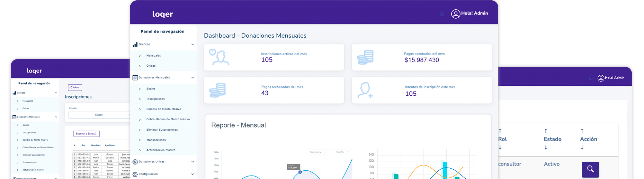
Task: Open the Total Earning dropdown on the chart
Action: coord(318,152)
